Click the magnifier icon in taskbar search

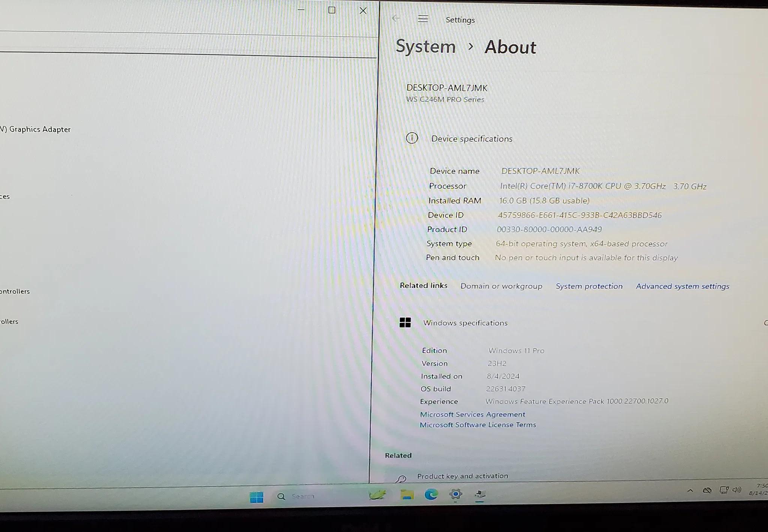click(281, 497)
